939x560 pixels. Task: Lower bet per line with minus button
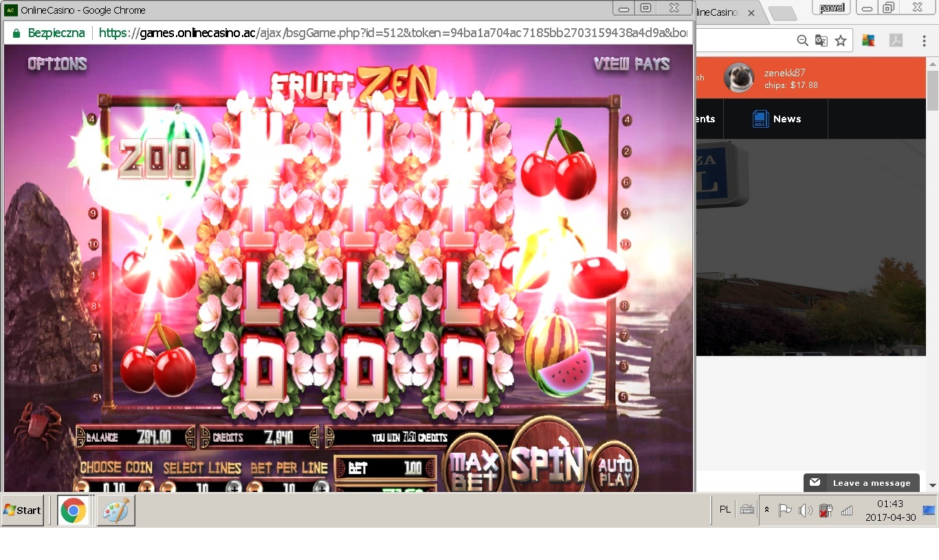click(x=254, y=487)
